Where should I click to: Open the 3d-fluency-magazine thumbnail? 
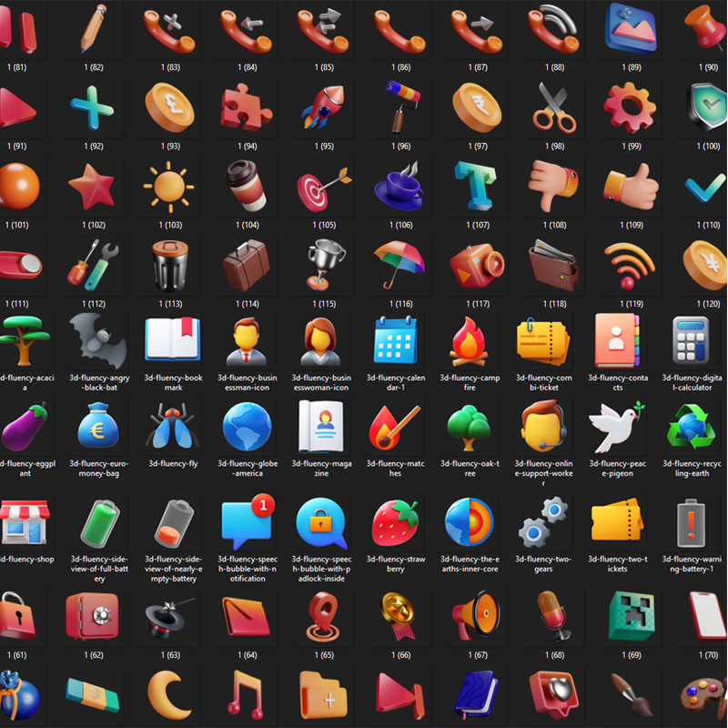[321, 426]
